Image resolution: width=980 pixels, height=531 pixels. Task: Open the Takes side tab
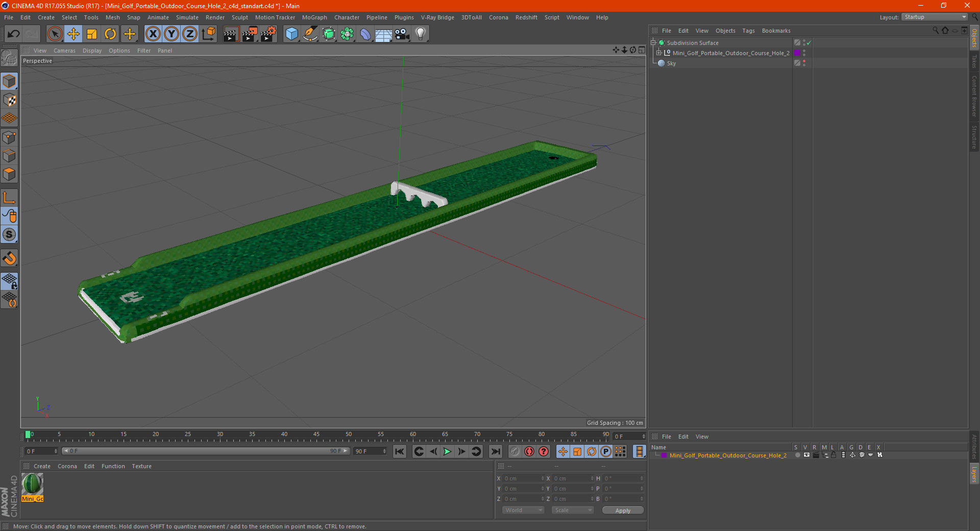tap(974, 62)
